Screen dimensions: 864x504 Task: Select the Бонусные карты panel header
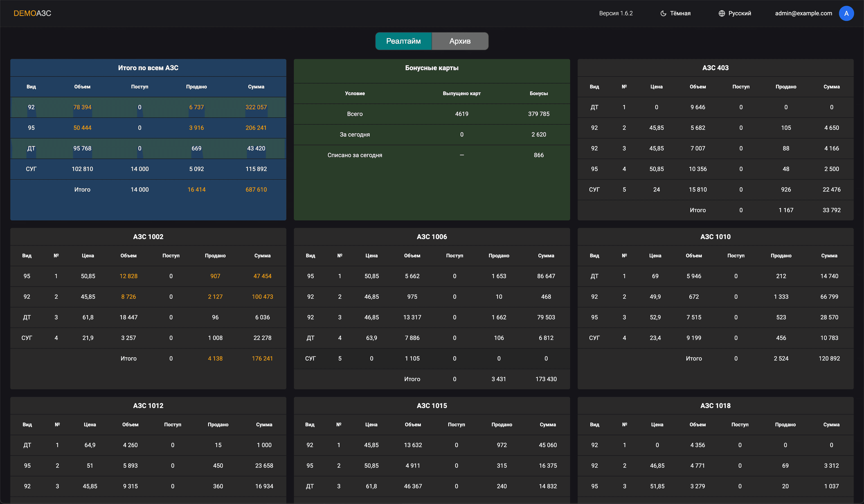[432, 67]
